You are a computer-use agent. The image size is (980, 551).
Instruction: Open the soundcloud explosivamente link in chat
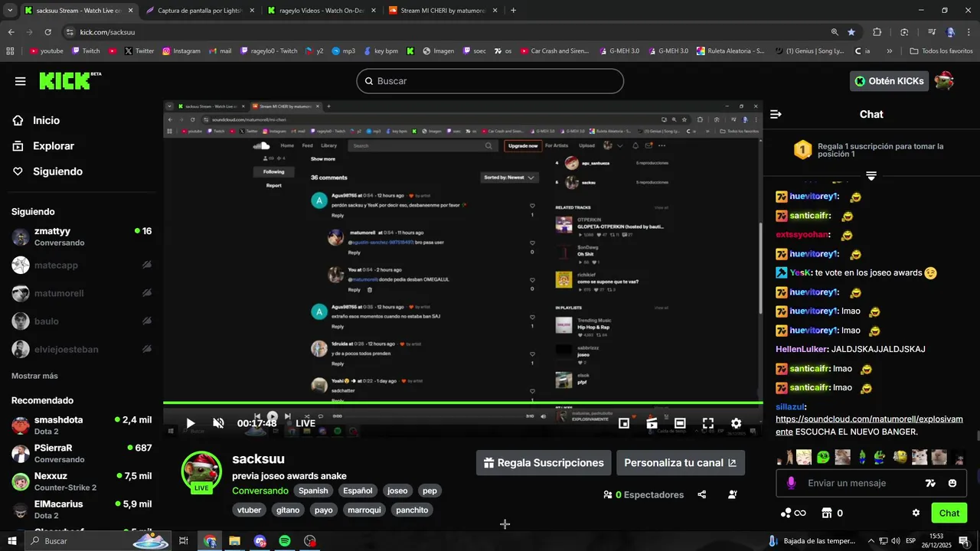tap(869, 425)
